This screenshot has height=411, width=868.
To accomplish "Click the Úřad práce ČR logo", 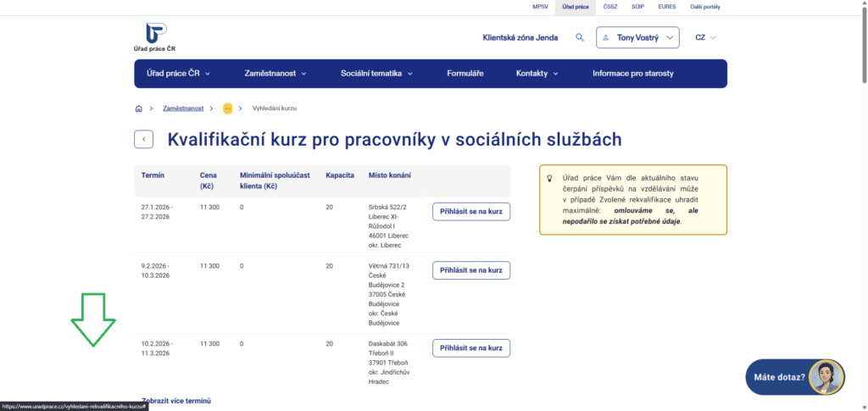I will (155, 37).
